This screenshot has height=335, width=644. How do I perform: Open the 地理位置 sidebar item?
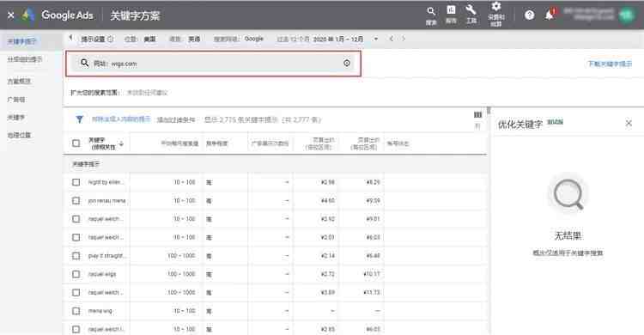pos(19,135)
